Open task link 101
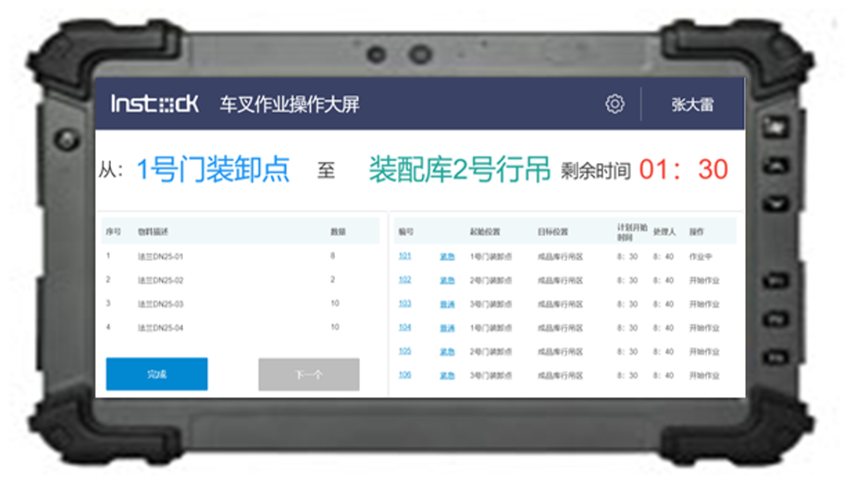The image size is (868, 484). [404, 256]
